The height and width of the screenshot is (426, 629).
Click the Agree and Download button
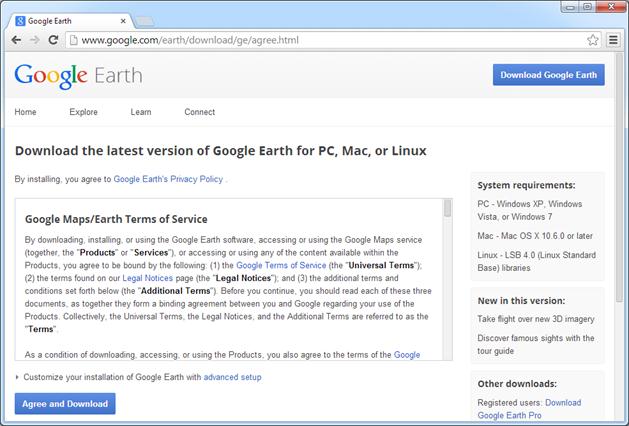65,404
